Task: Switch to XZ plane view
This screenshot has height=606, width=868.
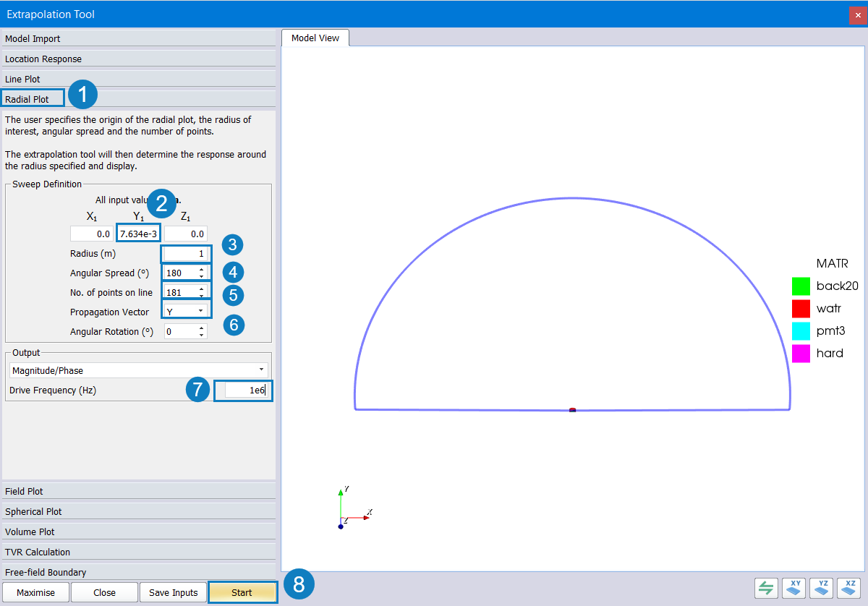Action: (849, 588)
